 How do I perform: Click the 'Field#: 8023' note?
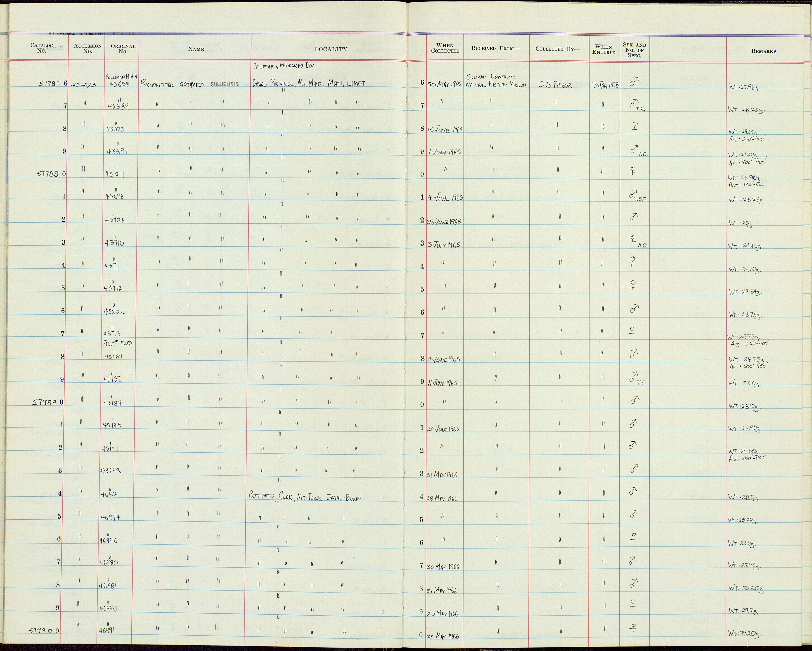pos(118,343)
